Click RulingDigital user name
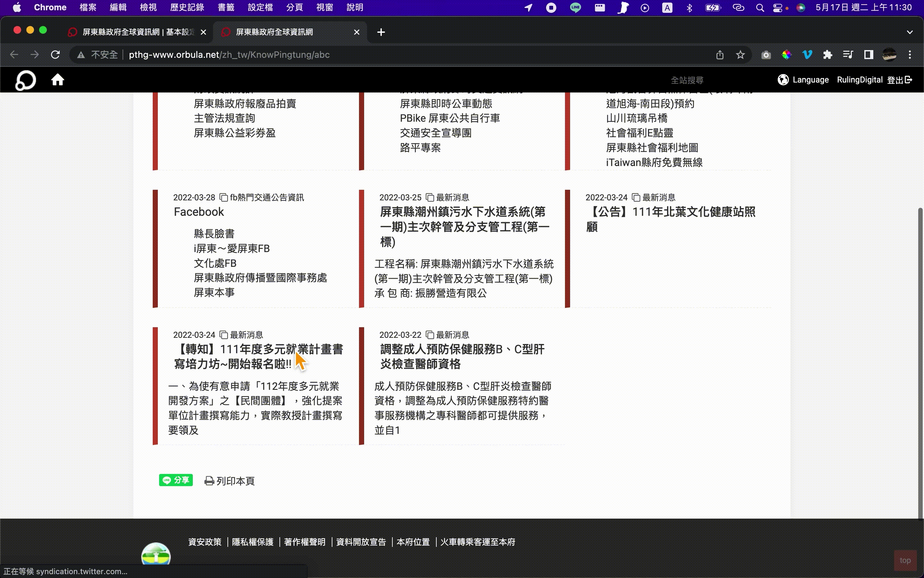924x578 pixels. pyautogui.click(x=860, y=80)
